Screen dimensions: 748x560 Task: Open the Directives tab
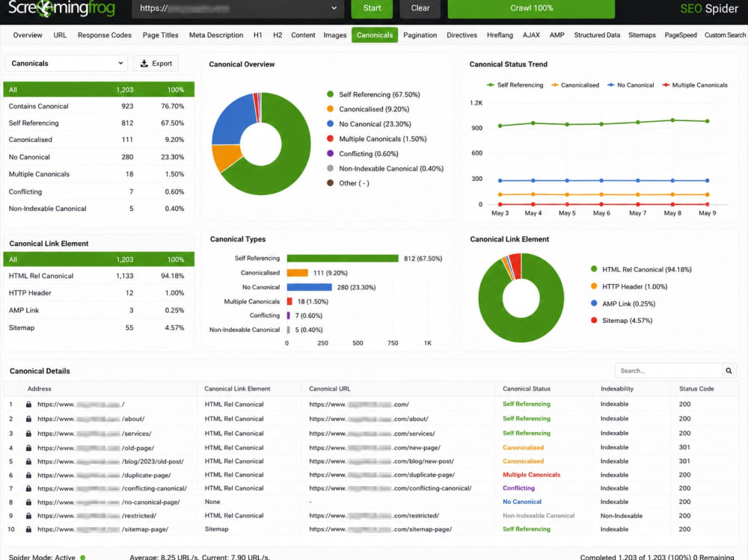coord(462,35)
